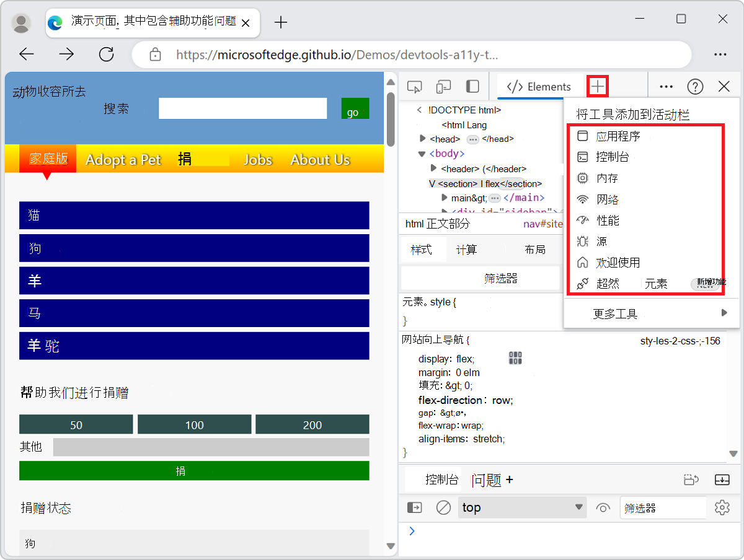Click the 其他 donation amount field

point(211,447)
